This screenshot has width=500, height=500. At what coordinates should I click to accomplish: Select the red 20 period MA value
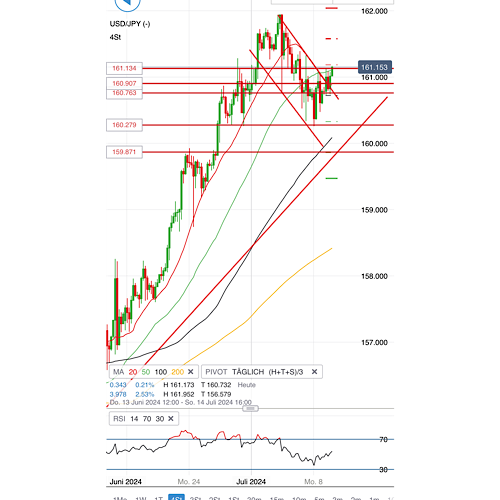pyautogui.click(x=133, y=372)
